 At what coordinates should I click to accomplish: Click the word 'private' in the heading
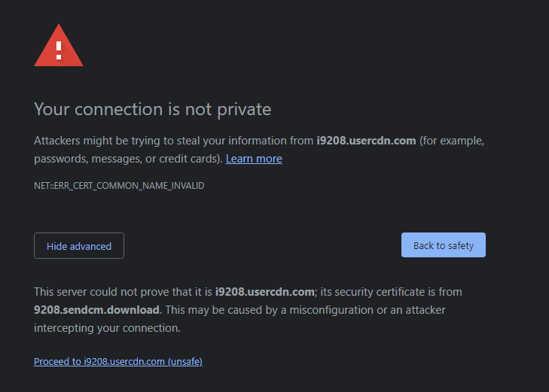243,109
